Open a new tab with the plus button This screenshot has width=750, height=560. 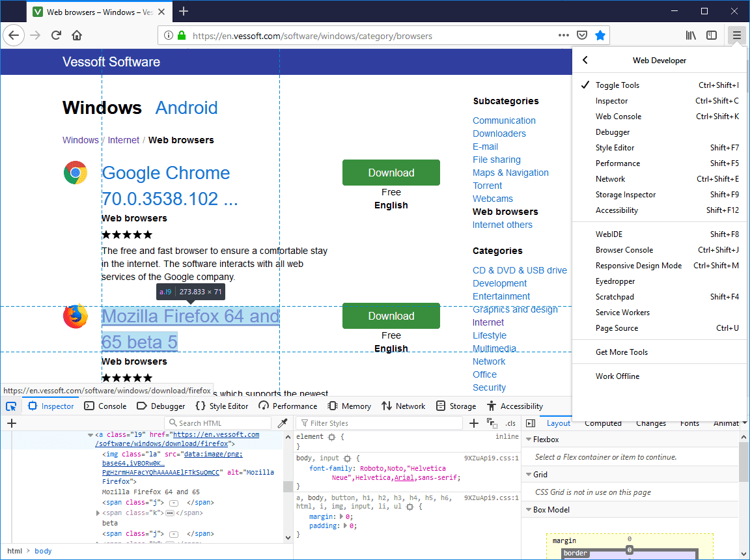click(184, 12)
